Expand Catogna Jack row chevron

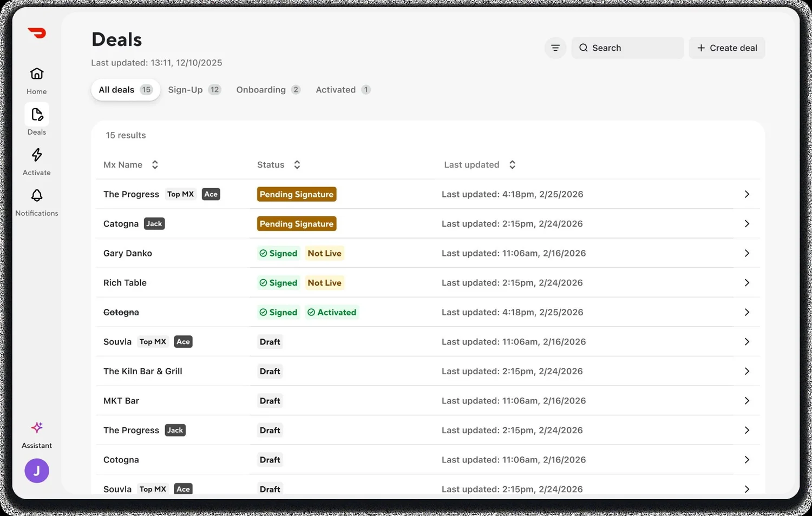pyautogui.click(x=746, y=224)
